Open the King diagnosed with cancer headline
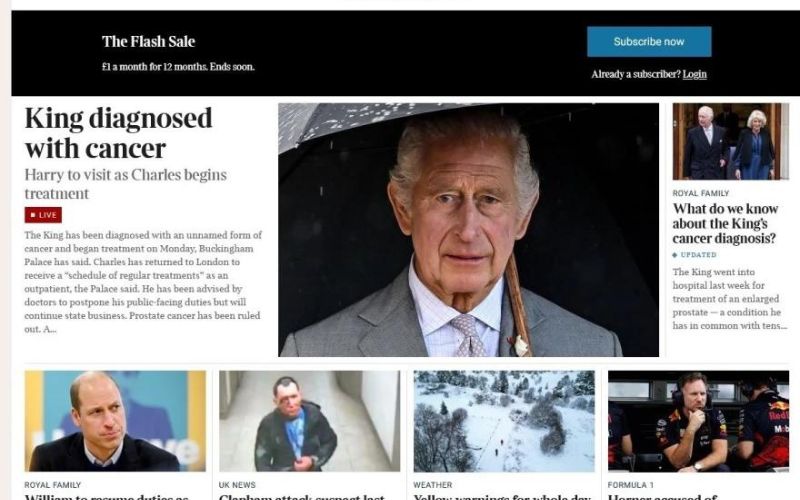 point(118,133)
